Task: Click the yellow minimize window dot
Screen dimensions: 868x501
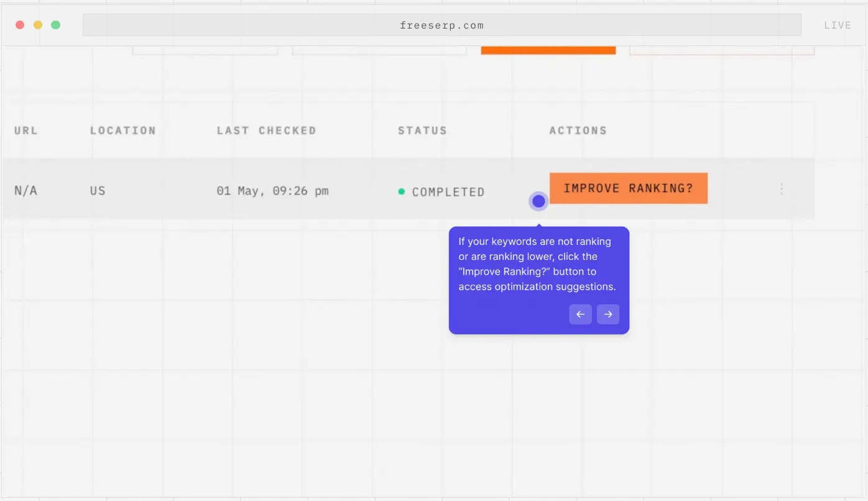Action: click(x=38, y=25)
